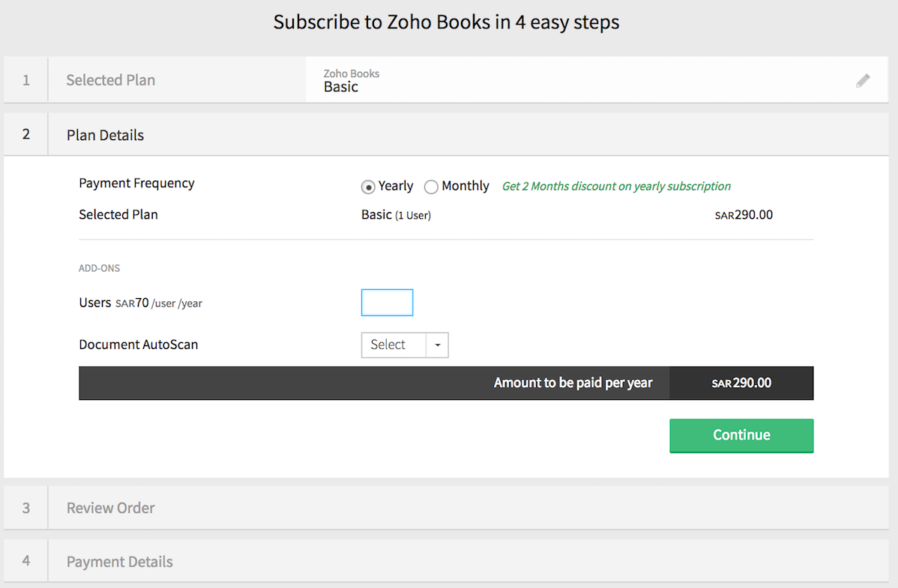Click the 'ADD-ONS' section heading
Screen dimensions: 898x588
[x=99, y=268]
